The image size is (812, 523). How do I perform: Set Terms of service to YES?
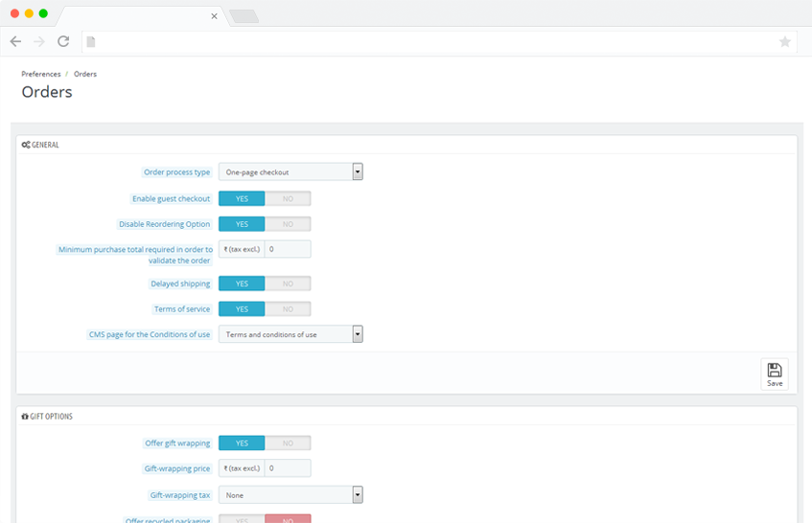[x=242, y=308]
